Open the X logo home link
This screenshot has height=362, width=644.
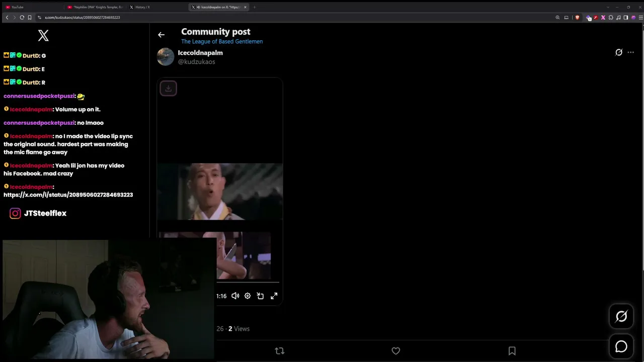coord(43,35)
